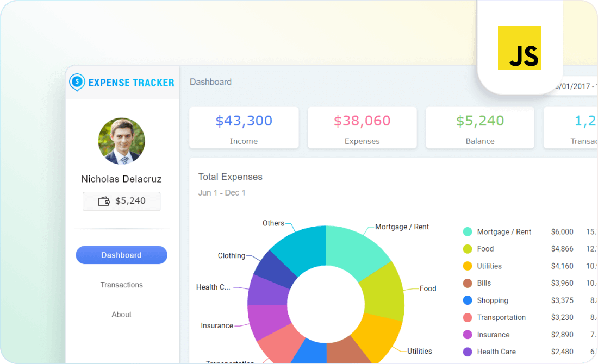Click the wallet icon beside $5,240
This screenshot has height=364, width=598.
[103, 201]
